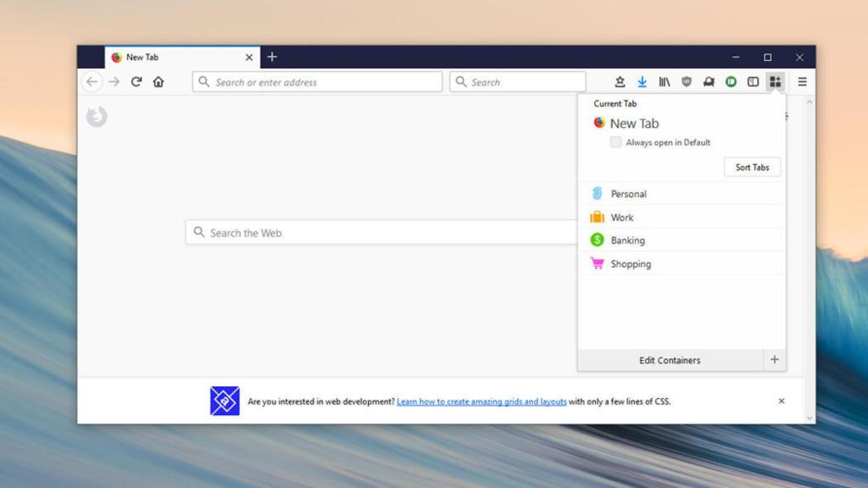
Task: Toggle the browser sidebar
Action: pyautogui.click(x=754, y=81)
